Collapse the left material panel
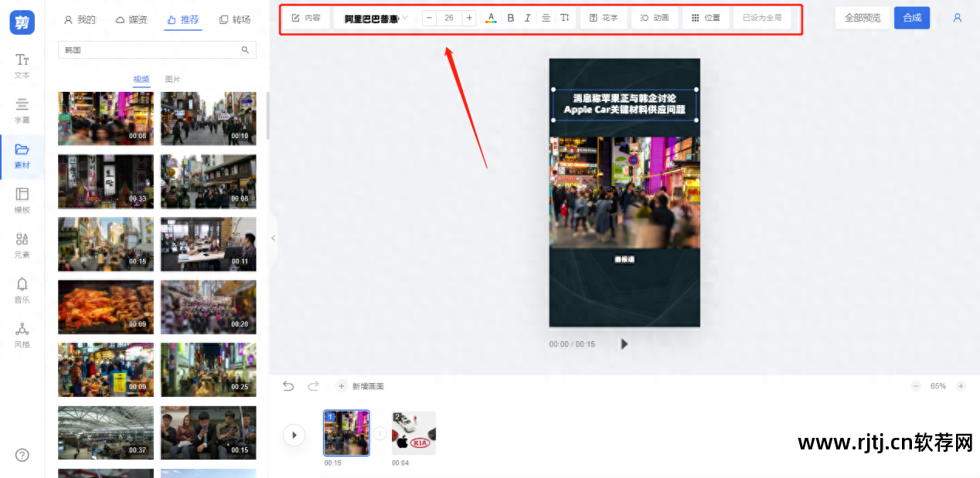The image size is (980, 478). coord(273,239)
